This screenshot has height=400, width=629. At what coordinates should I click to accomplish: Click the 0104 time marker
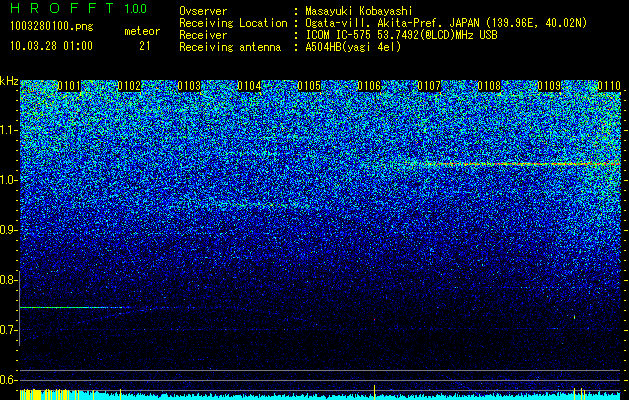pos(249,86)
